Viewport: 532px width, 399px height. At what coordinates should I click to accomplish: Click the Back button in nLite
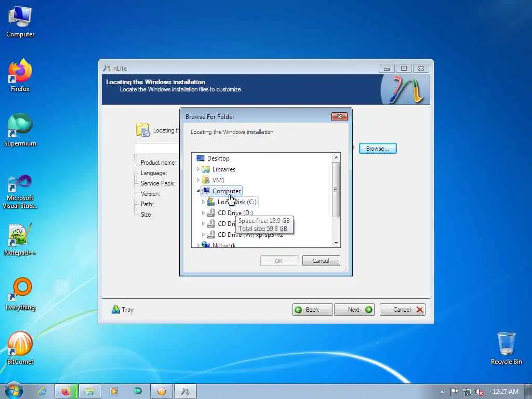tap(312, 310)
